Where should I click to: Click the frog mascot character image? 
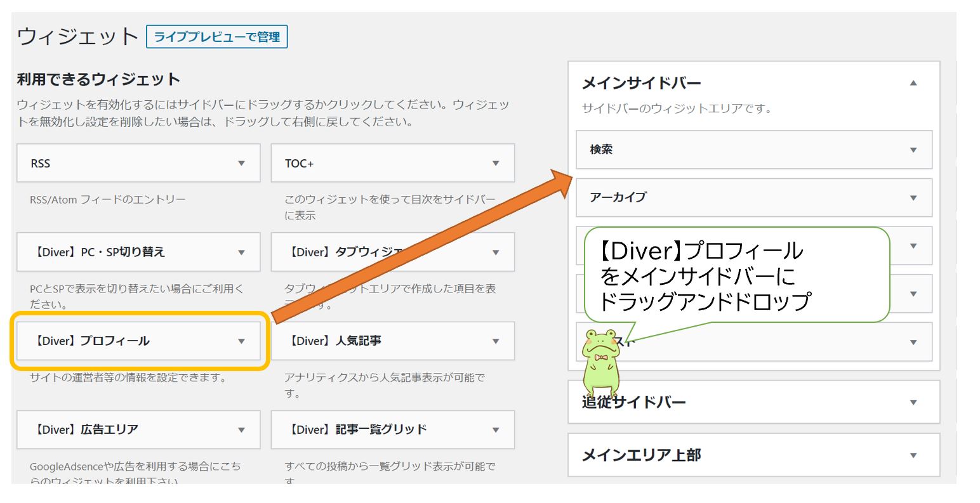click(600, 362)
